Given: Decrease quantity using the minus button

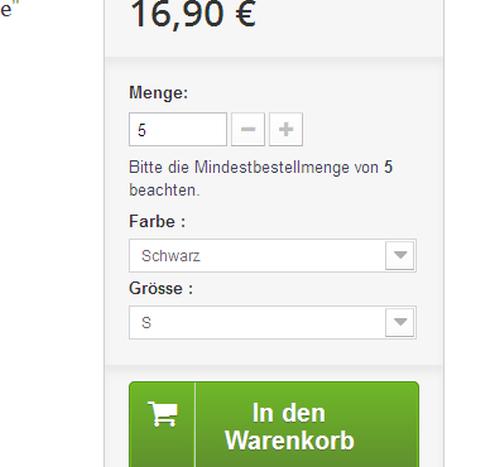Looking at the screenshot, I should coord(248,129).
